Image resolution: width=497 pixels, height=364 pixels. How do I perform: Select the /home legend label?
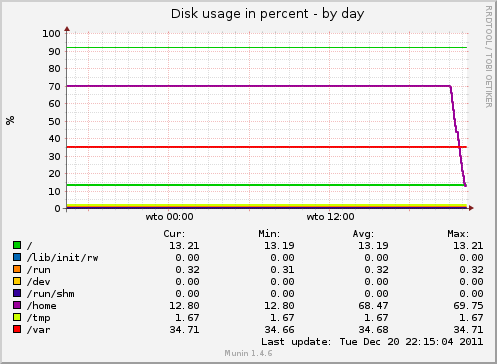coord(42,306)
